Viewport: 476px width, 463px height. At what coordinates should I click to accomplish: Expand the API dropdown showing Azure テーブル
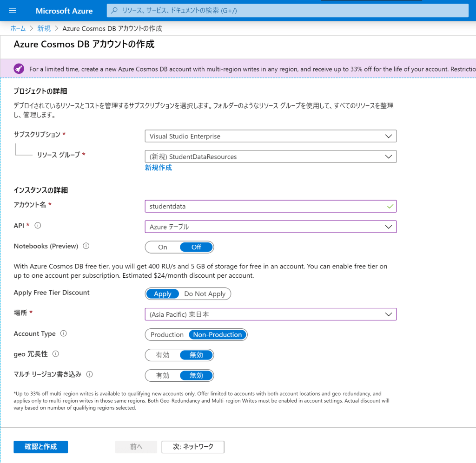[x=271, y=227]
